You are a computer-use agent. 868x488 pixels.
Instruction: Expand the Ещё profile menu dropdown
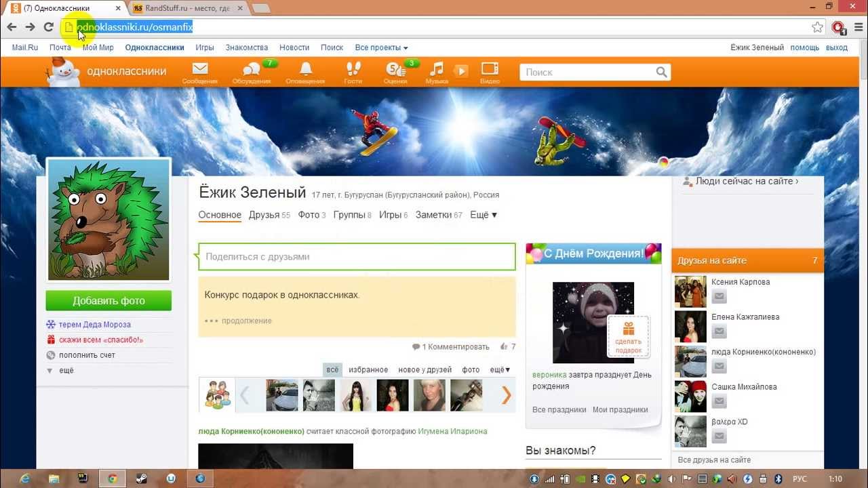484,215
